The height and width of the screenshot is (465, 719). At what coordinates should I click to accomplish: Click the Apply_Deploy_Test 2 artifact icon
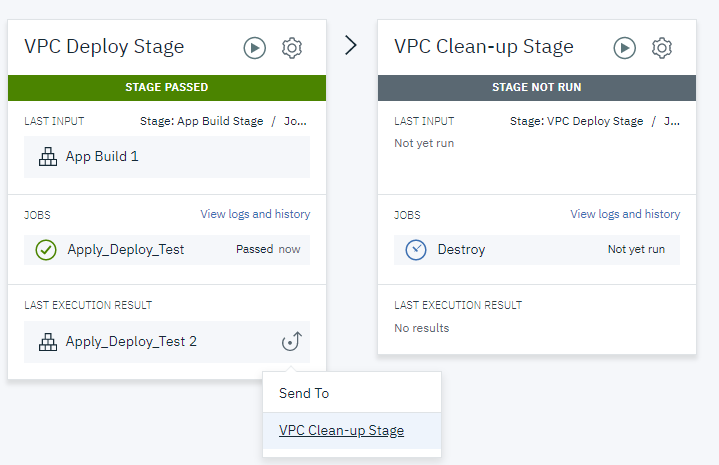click(x=47, y=342)
